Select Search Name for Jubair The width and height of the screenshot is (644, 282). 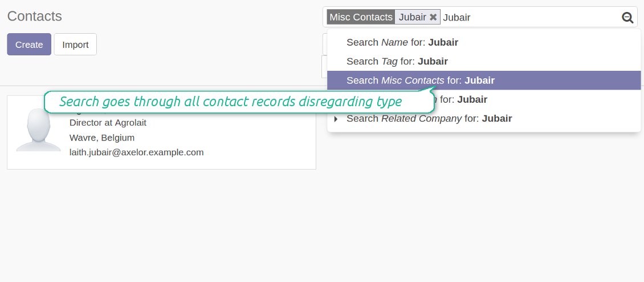pos(402,42)
